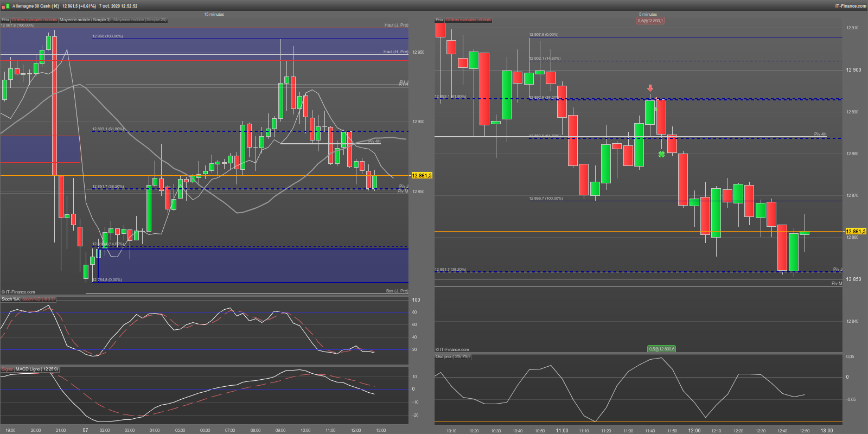
Task: Open Moyenne mobile (Simple 3) indicator label
Action: point(85,20)
